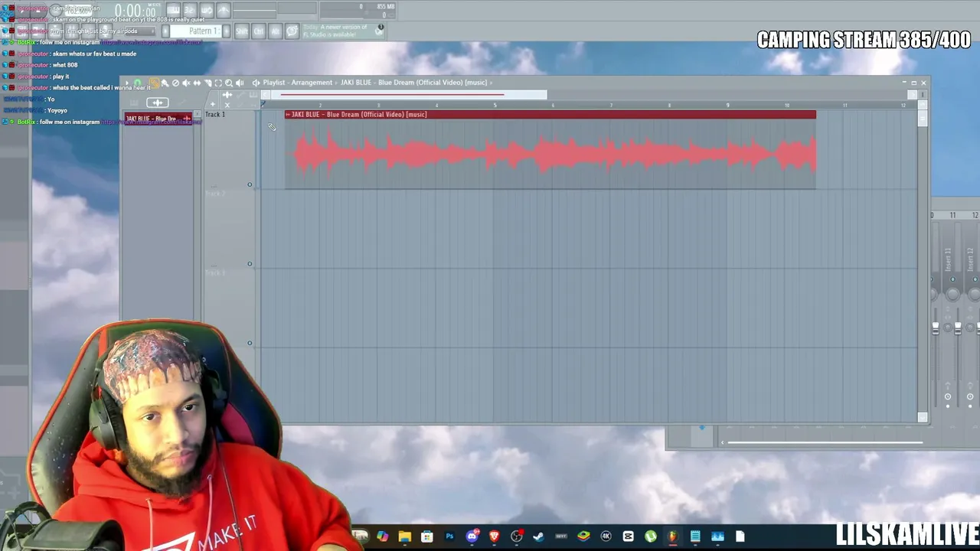This screenshot has height=551, width=980.
Task: Open the Playlist arrangement selector speaker icon
Action: pyautogui.click(x=256, y=83)
